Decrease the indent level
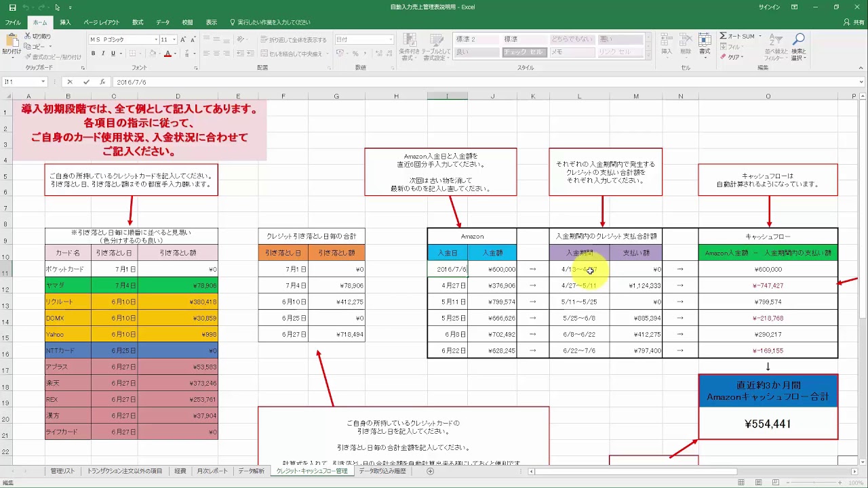This screenshot has width=868, height=488. click(240, 54)
